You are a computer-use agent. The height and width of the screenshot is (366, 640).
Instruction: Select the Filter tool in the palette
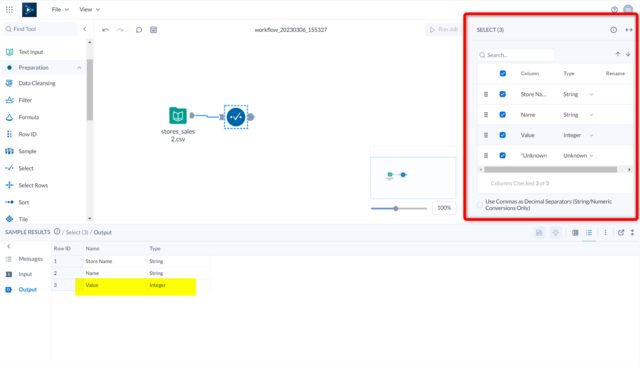pos(25,100)
